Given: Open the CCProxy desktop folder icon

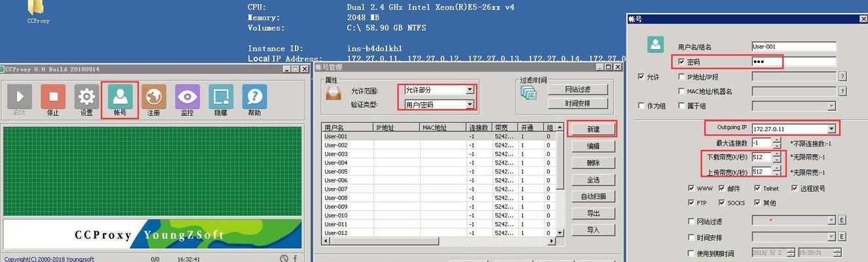Looking at the screenshot, I should (x=37, y=7).
